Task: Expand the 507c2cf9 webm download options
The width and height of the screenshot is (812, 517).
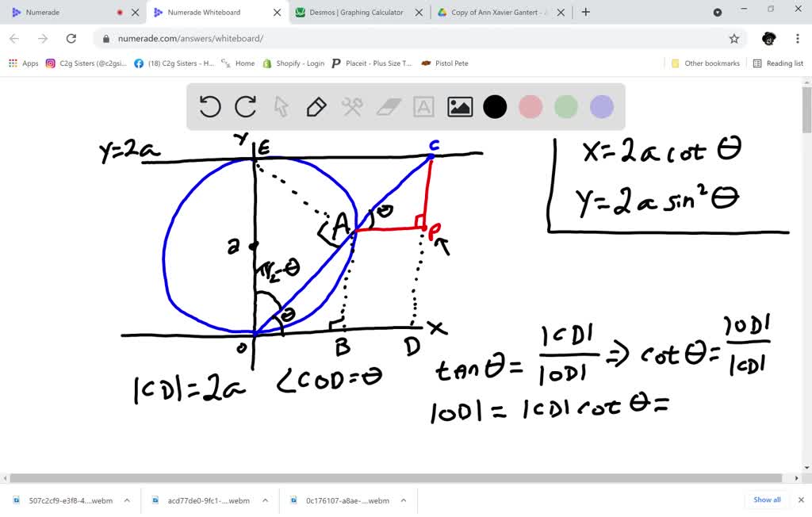Action: [x=127, y=500]
